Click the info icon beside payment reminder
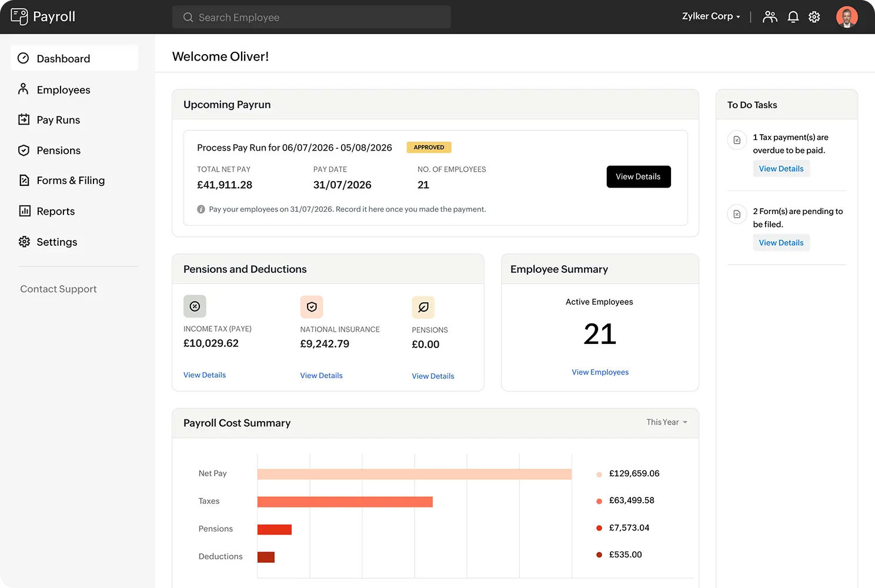Image resolution: width=875 pixels, height=588 pixels. [x=201, y=209]
